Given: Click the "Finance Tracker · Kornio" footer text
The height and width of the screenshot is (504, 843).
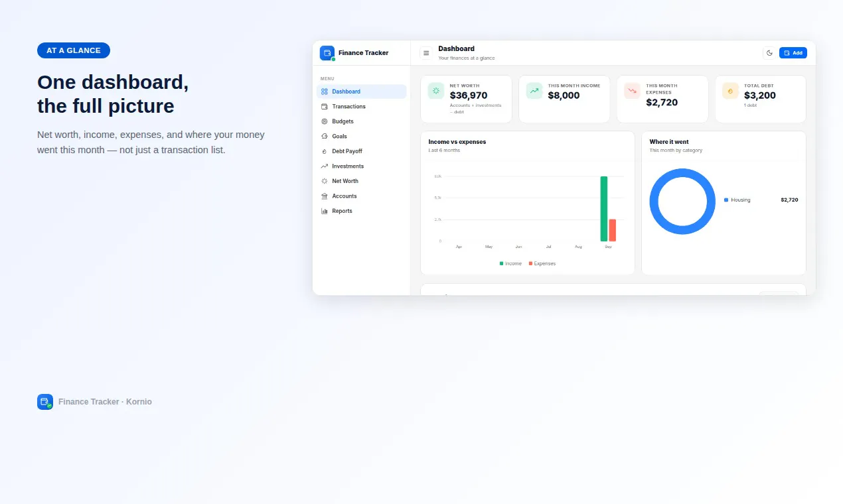Looking at the screenshot, I should (105, 402).
